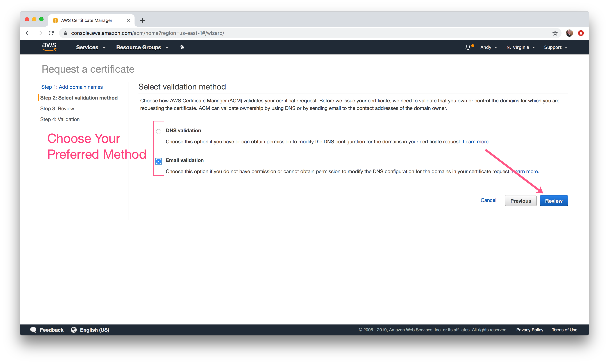The height and width of the screenshot is (364, 609).
Task: Go to Step 1: Add domain names
Action: click(72, 87)
